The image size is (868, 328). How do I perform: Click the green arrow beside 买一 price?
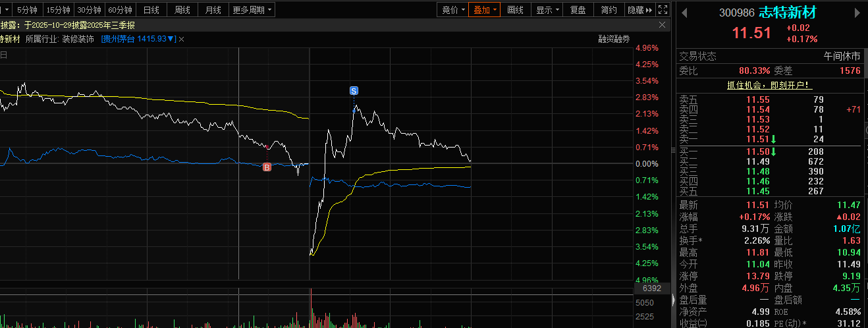(x=774, y=151)
